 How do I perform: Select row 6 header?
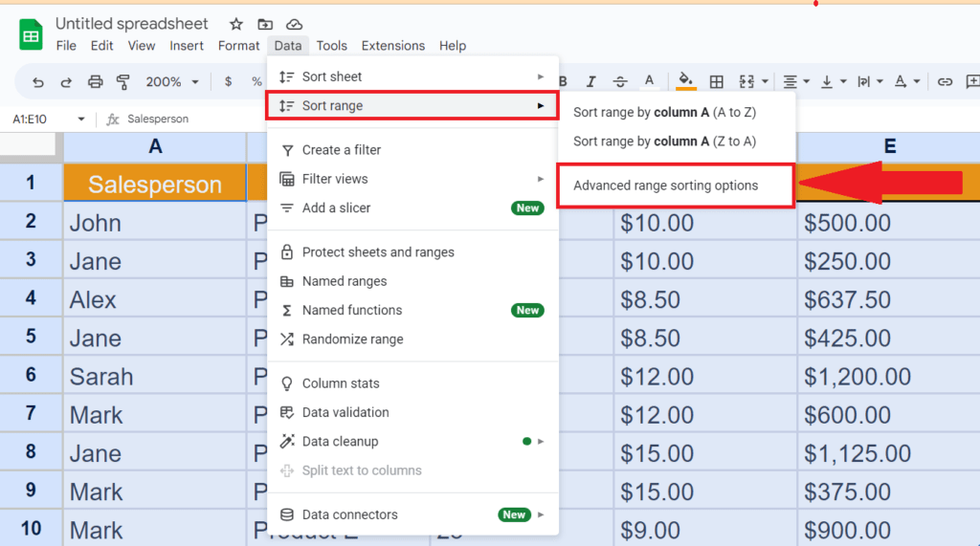coord(31,375)
